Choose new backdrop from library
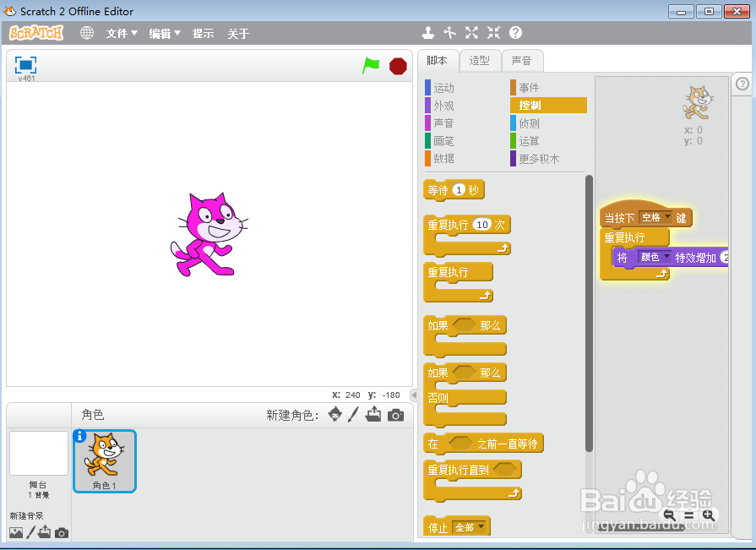Image resolution: width=756 pixels, height=550 pixels. pos(16,532)
